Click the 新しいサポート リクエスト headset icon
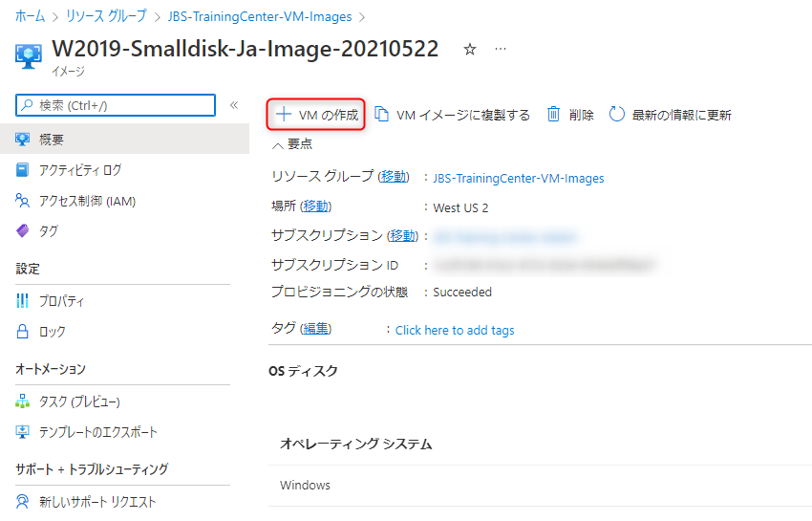Screen dimensions: 812x521 click(x=22, y=502)
